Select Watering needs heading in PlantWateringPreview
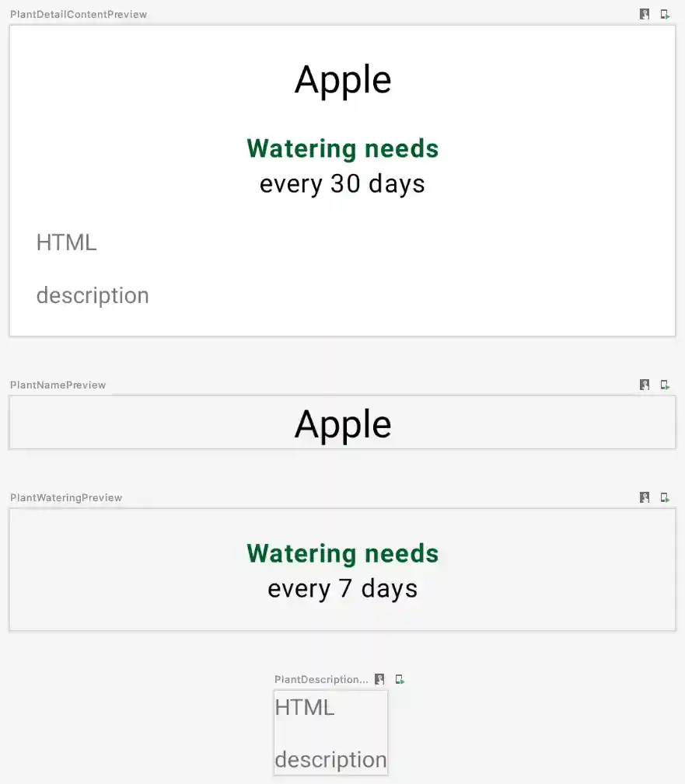The height and width of the screenshot is (784, 685). (343, 553)
